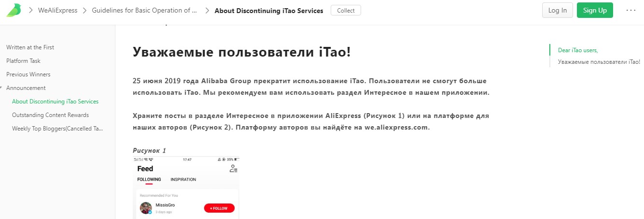
Task: Click the Log In button
Action: (557, 10)
